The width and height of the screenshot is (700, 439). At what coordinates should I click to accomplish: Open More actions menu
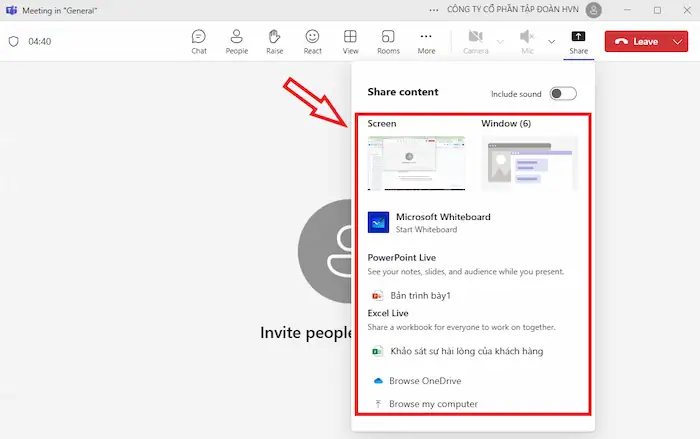click(x=427, y=41)
